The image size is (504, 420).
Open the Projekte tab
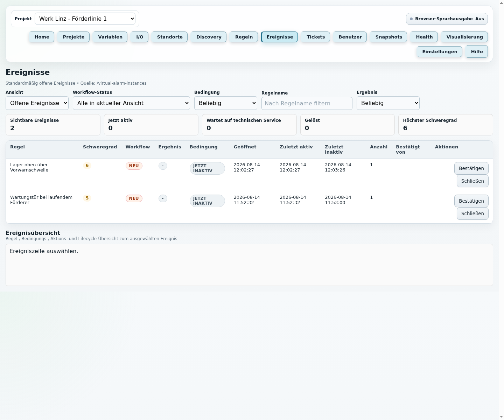(x=73, y=37)
